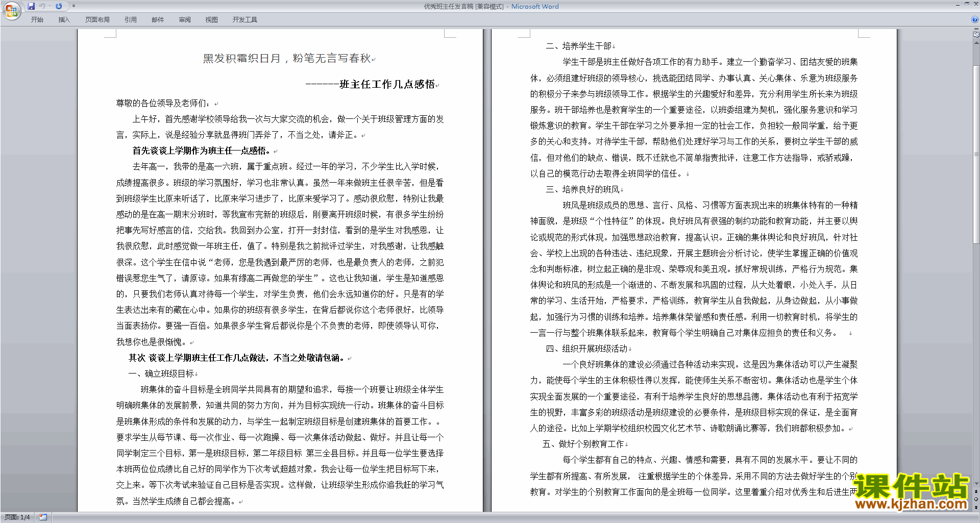
Task: Click heading 三、培养良好的班风
Action: (583, 189)
